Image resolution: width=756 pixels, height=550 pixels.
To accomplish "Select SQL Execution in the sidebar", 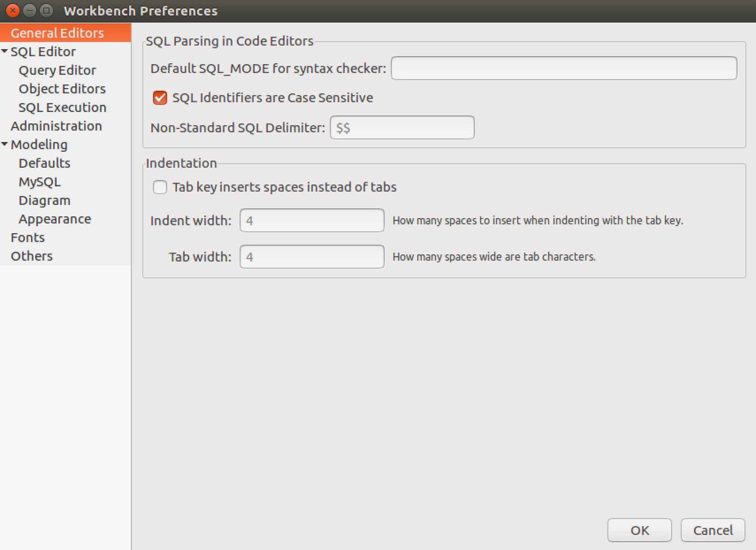I will coord(62,107).
